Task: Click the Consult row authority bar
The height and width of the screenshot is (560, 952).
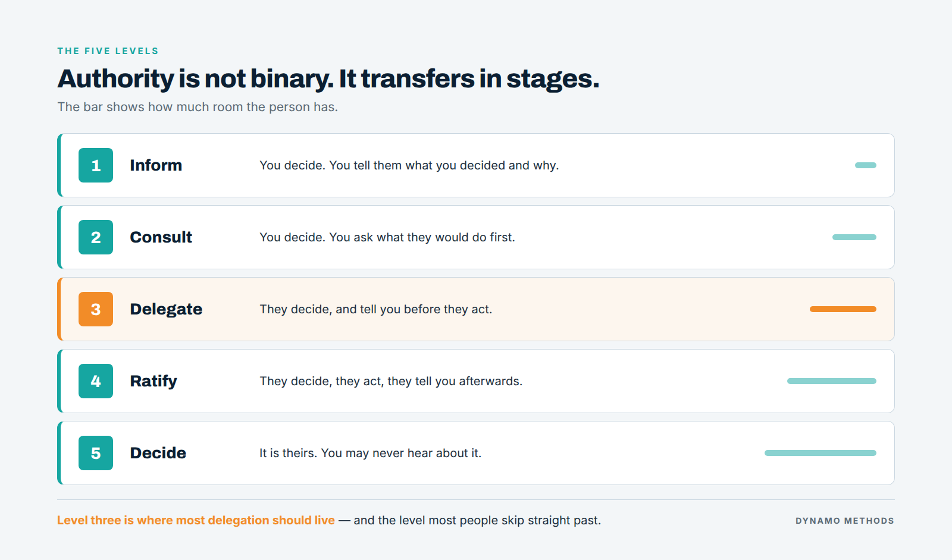Action: (854, 237)
